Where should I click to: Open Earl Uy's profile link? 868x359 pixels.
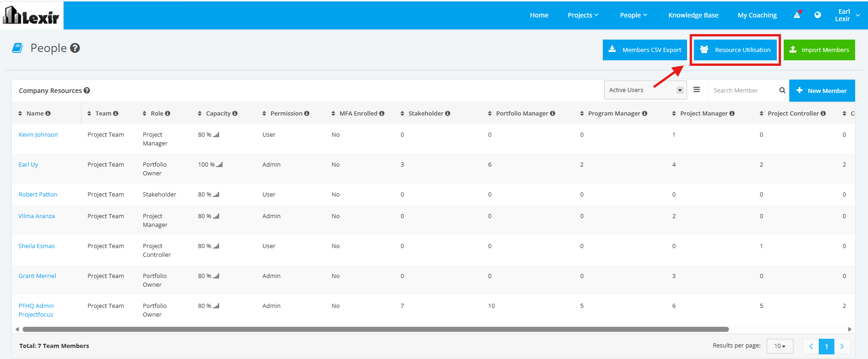(28, 165)
